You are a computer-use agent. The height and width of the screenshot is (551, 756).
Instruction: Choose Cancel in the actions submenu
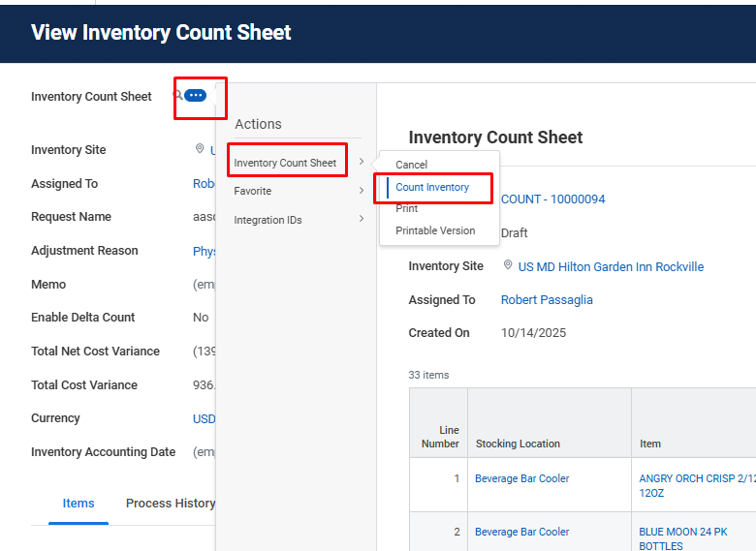pyautogui.click(x=411, y=165)
